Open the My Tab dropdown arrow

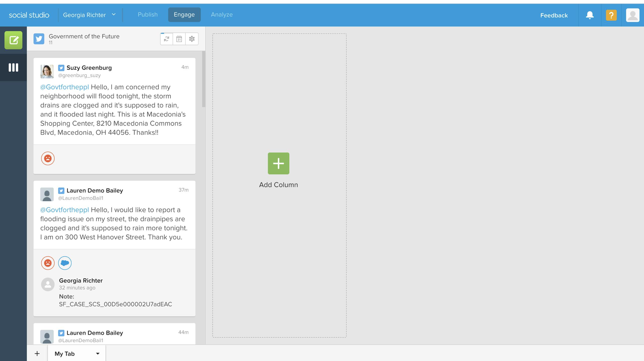click(x=98, y=354)
